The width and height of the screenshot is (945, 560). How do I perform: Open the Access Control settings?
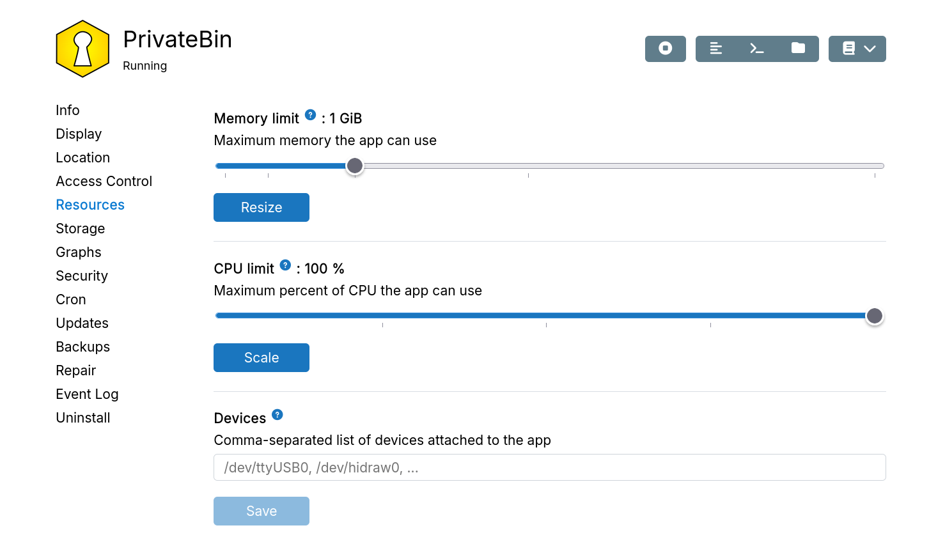(x=104, y=181)
